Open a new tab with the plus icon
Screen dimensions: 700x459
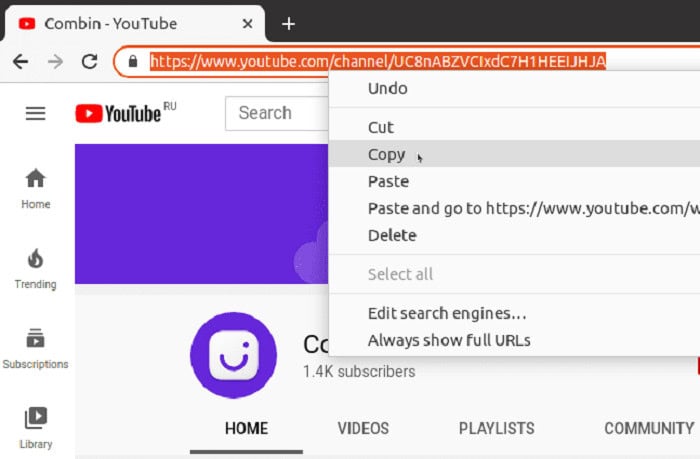[x=289, y=24]
